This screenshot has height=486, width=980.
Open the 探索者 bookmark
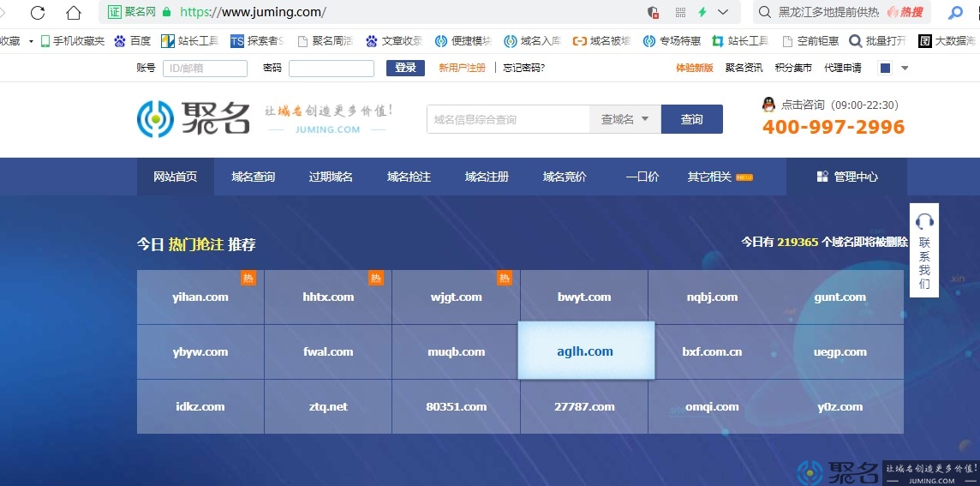pos(257,40)
